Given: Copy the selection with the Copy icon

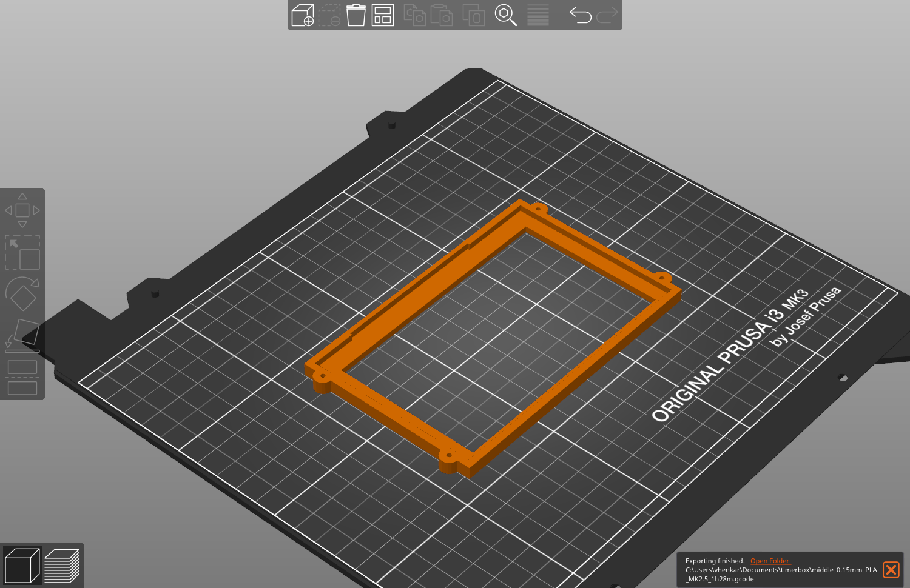Looking at the screenshot, I should click(x=415, y=15).
